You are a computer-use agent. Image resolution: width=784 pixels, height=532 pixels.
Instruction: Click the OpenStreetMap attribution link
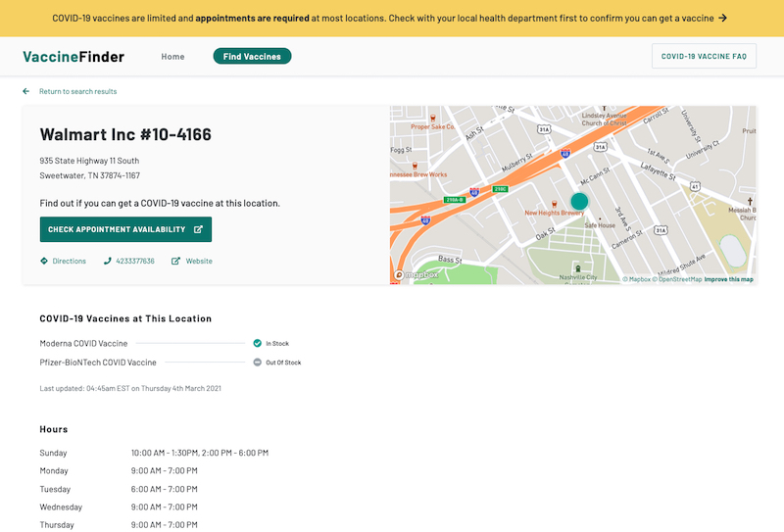tap(677, 279)
